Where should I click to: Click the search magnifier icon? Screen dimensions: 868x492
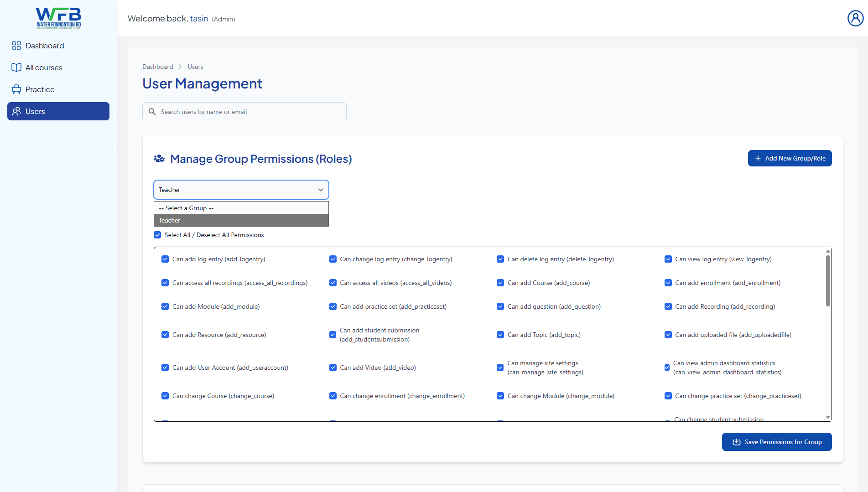pos(152,112)
